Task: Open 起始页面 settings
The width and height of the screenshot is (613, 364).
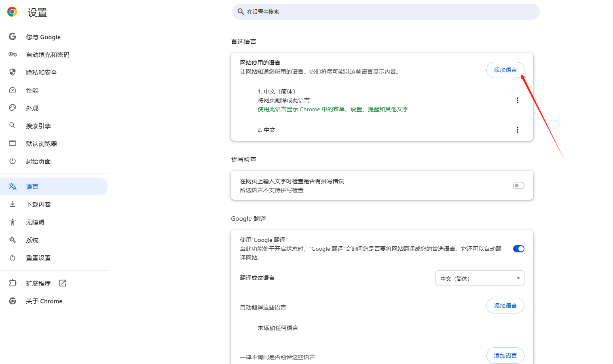Action: tap(54, 161)
